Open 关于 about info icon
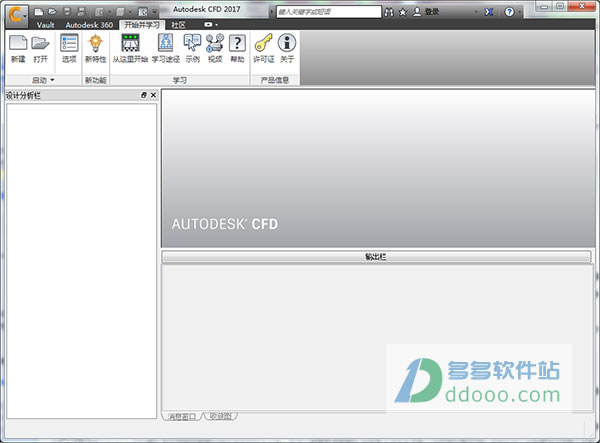 coord(287,49)
